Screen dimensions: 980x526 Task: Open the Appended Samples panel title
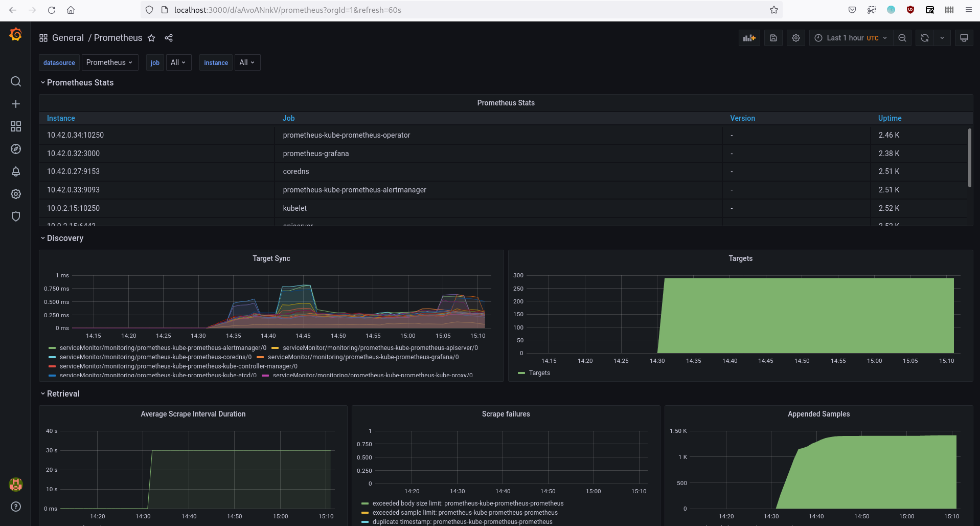818,414
